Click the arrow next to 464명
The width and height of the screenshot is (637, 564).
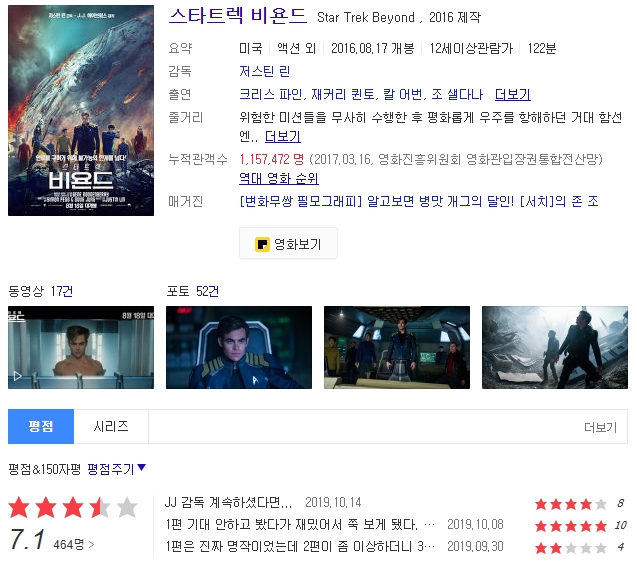pyautogui.click(x=91, y=544)
